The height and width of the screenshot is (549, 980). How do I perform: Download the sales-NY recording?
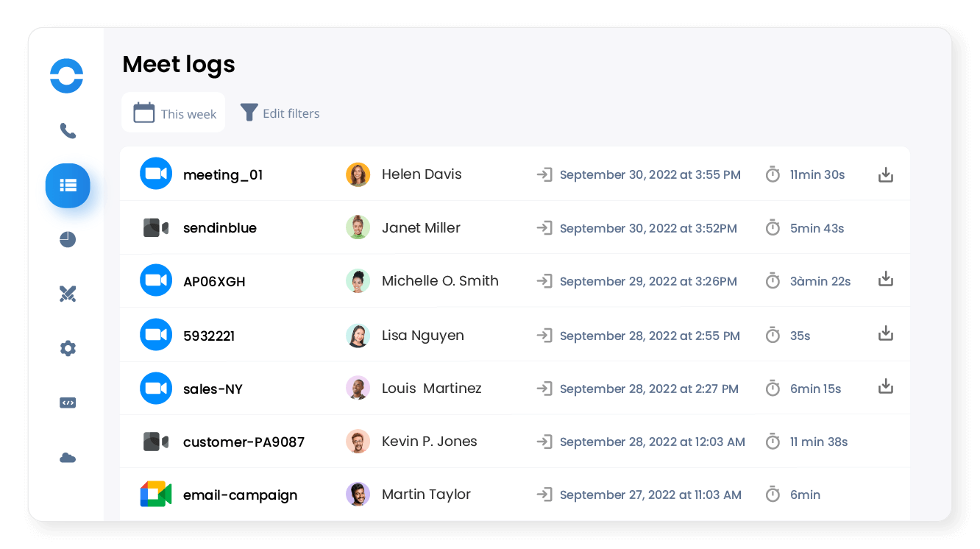tap(886, 386)
